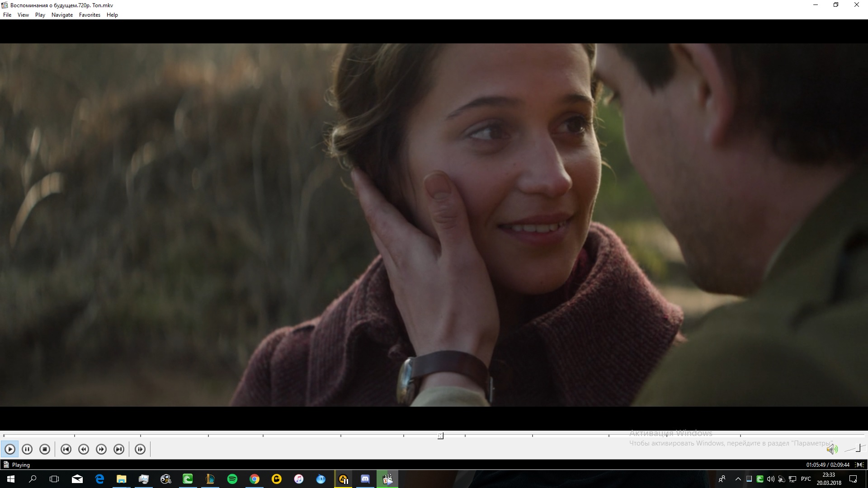Open the Favorites menu

(x=90, y=15)
